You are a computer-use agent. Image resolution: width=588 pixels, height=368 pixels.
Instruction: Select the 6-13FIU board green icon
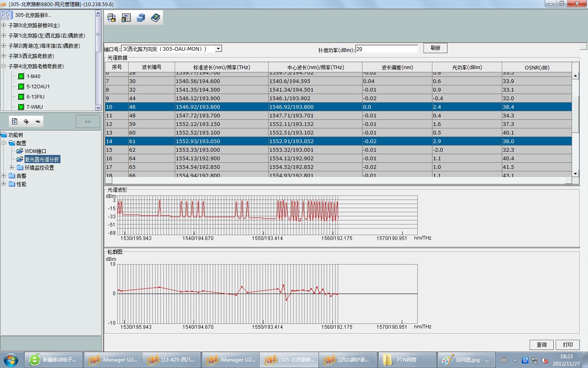click(x=21, y=96)
